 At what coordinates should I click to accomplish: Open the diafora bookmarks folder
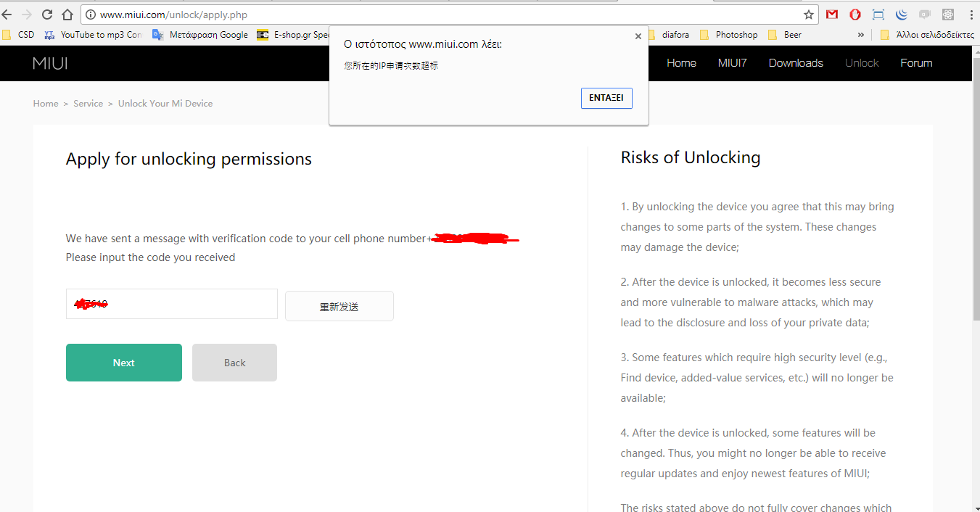(x=668, y=35)
